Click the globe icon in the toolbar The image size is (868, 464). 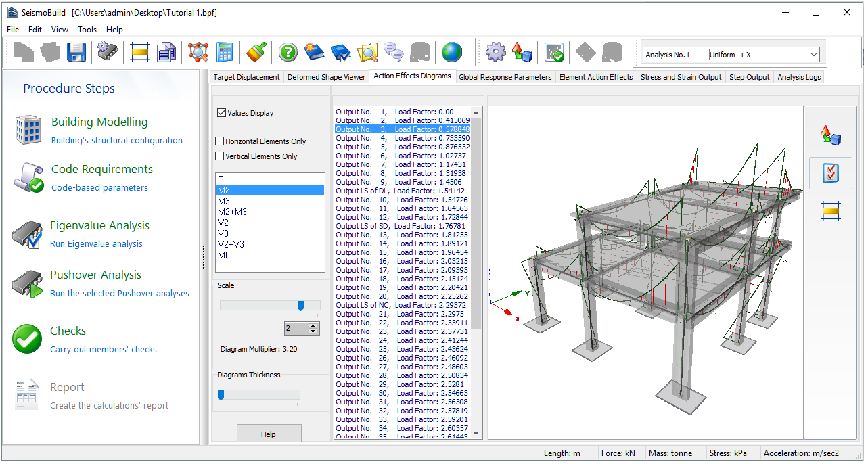[451, 52]
